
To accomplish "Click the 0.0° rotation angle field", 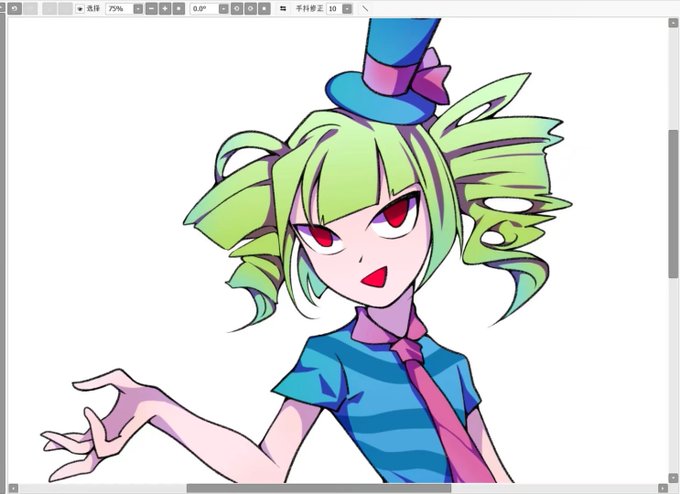I will pyautogui.click(x=204, y=9).
